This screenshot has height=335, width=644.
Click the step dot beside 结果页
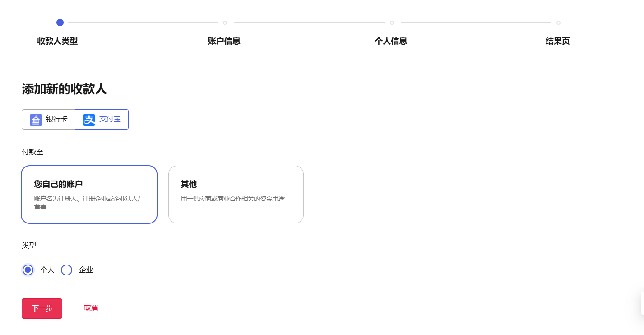(x=558, y=23)
